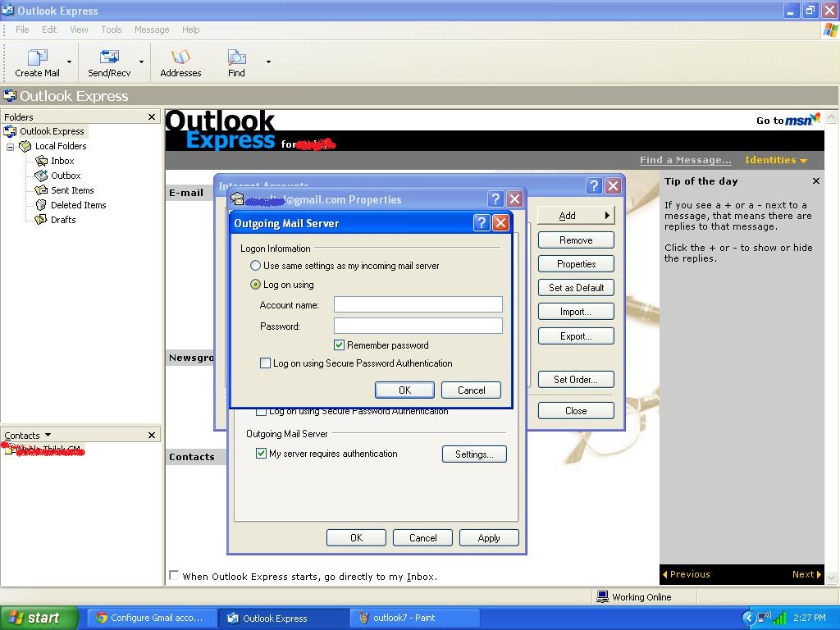This screenshot has height=630, width=840.
Task: Click in the Account name field
Action: pyautogui.click(x=418, y=304)
